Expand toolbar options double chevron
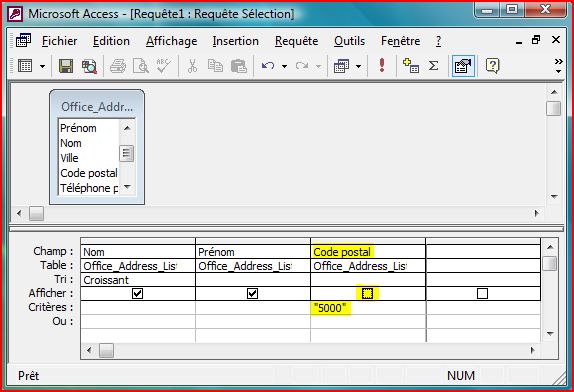 click(558, 66)
